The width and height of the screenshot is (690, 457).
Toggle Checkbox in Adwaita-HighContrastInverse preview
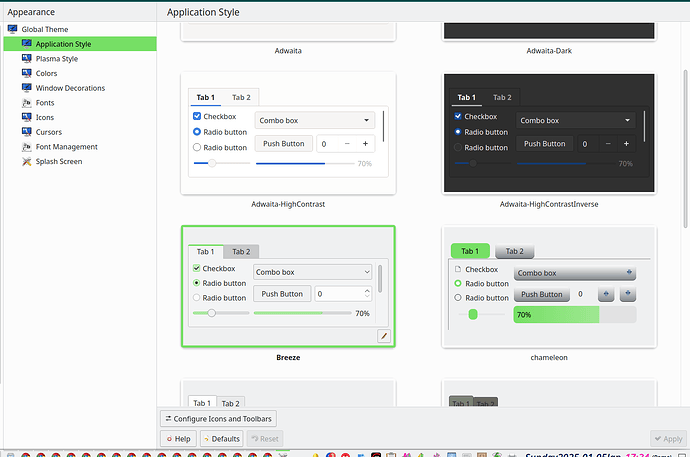point(459,116)
